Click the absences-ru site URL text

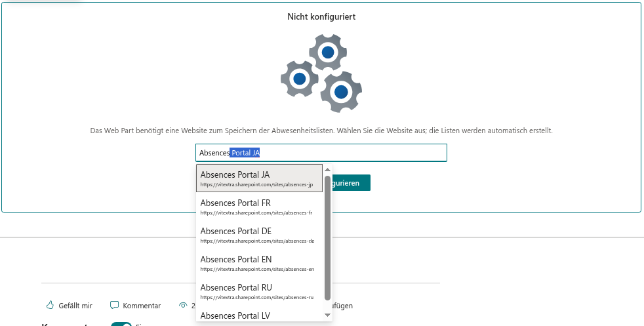tap(256, 297)
